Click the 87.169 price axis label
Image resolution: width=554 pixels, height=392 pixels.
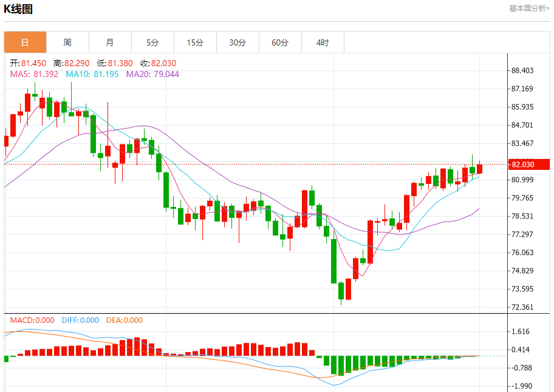[522, 89]
